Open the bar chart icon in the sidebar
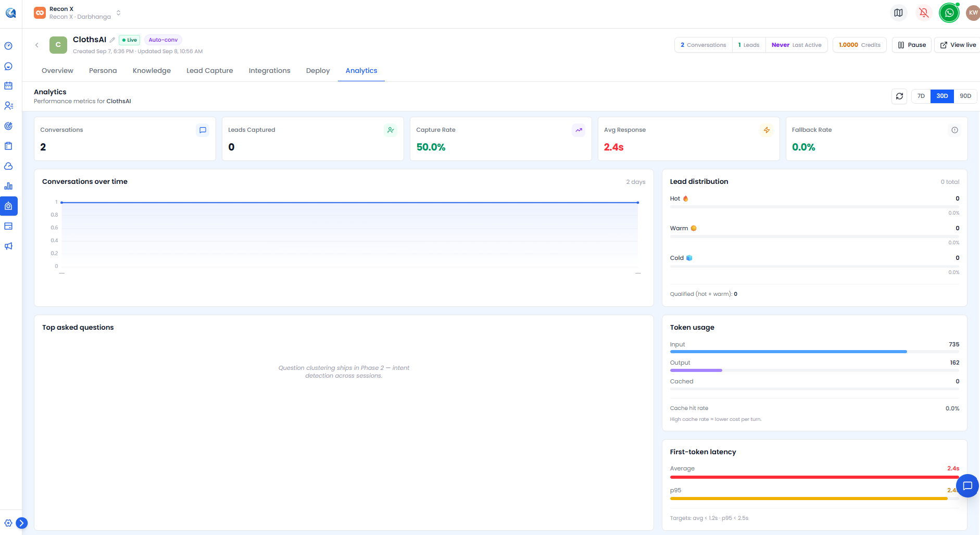The image size is (980, 535). [8, 186]
